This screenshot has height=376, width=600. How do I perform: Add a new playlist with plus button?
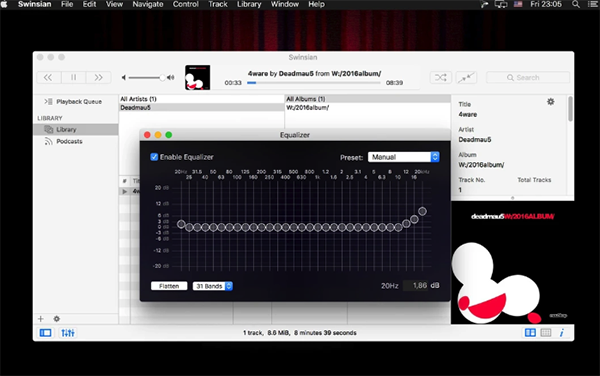pyautogui.click(x=41, y=319)
